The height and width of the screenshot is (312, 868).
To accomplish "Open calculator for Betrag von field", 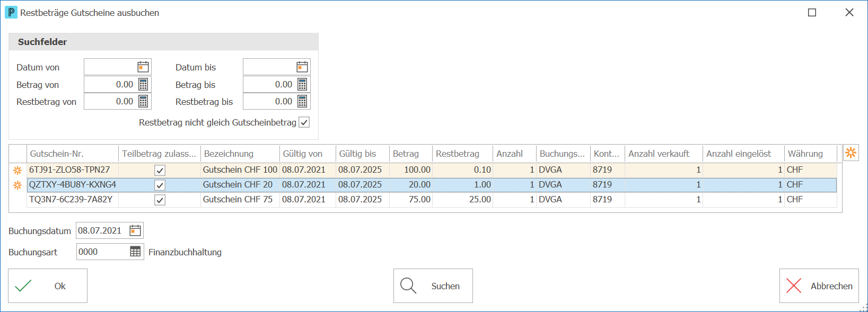I will coord(143,84).
